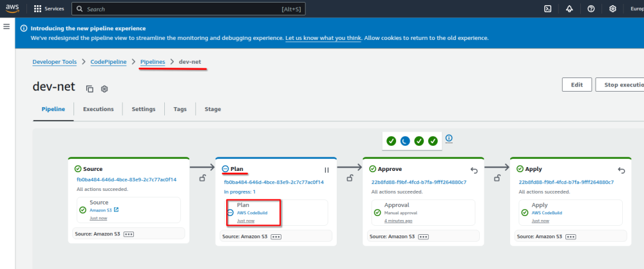This screenshot has height=269, width=644.
Task: Click the Edit button
Action: pyautogui.click(x=577, y=85)
